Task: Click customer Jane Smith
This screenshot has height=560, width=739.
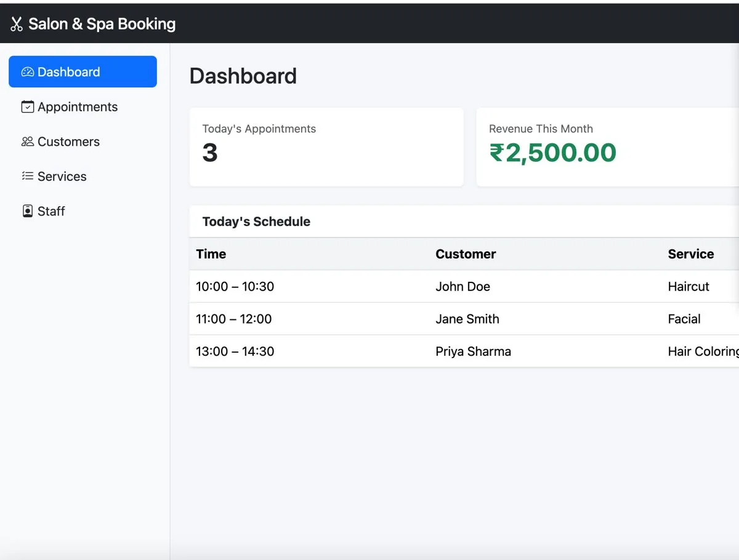Action: 467,319
